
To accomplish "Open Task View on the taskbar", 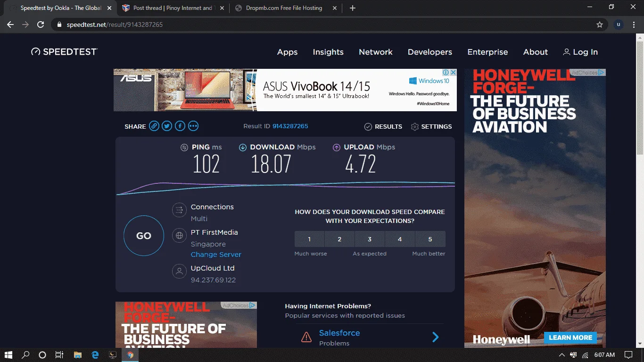I will click(59, 355).
